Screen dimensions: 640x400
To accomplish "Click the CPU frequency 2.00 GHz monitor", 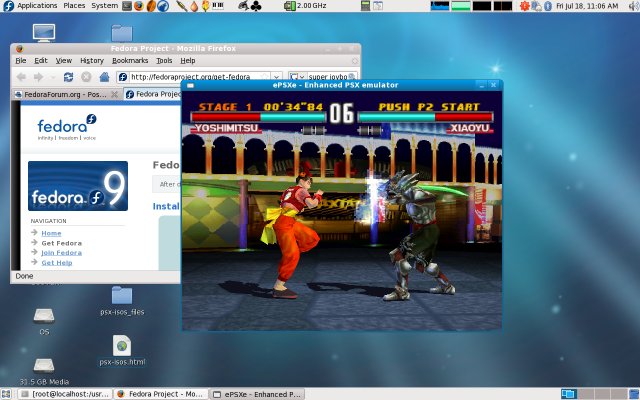I will (305, 6).
